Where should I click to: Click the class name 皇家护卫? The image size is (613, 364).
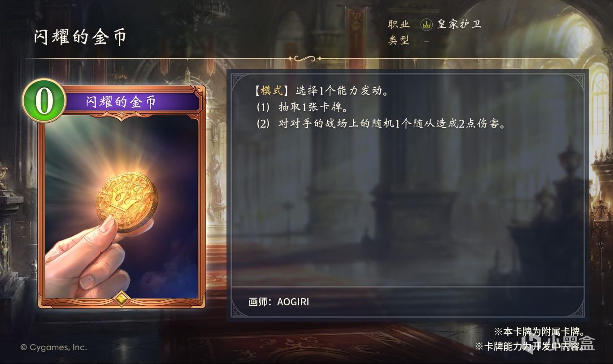click(x=459, y=24)
